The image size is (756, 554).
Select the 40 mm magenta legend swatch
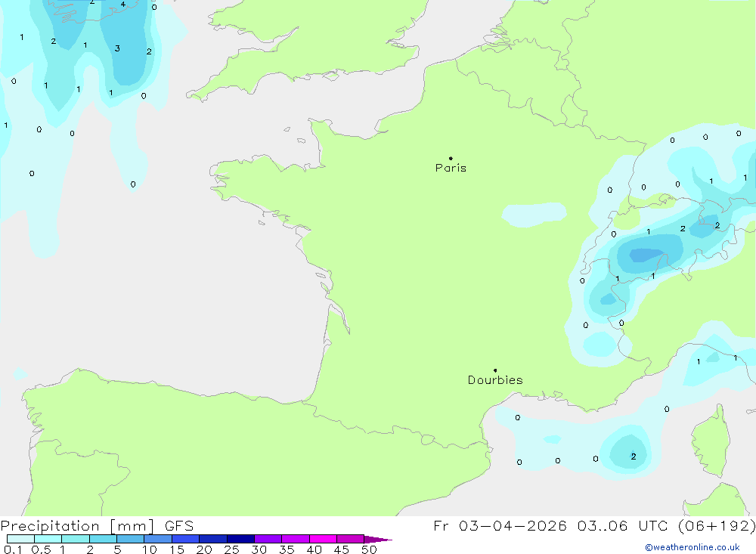(323, 539)
